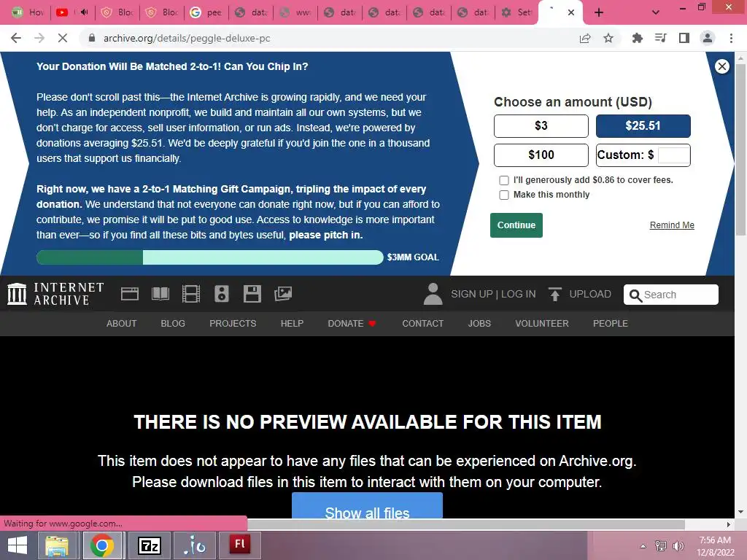Image resolution: width=747 pixels, height=560 pixels.
Task: Share this page from address bar
Action: [585, 38]
